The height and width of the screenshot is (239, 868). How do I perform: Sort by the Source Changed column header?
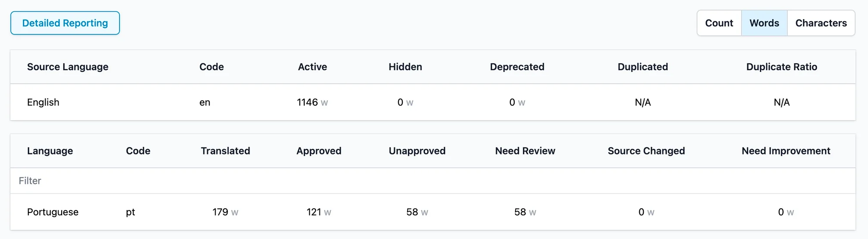(646, 151)
